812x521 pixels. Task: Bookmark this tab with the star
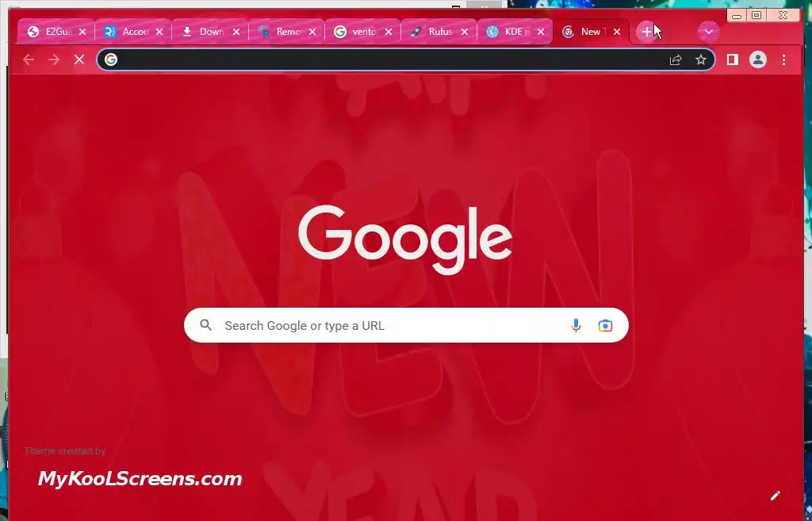[x=701, y=60]
